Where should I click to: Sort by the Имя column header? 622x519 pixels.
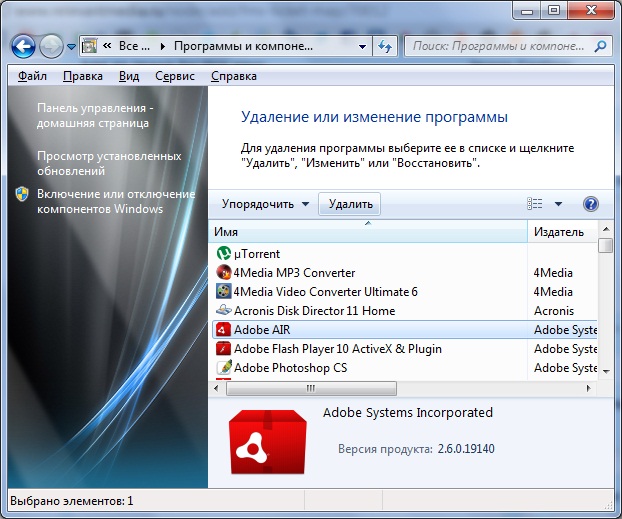tap(368, 231)
